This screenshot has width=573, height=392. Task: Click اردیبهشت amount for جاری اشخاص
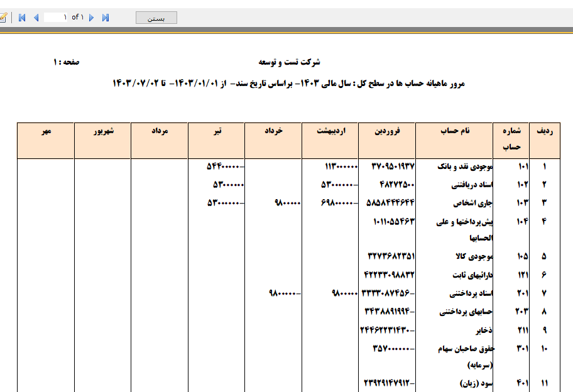point(339,203)
